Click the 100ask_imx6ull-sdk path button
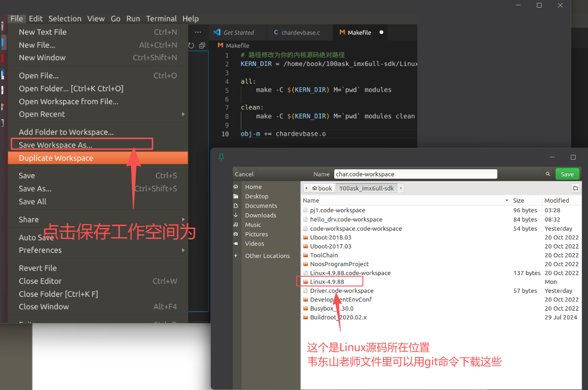This screenshot has height=390, width=588. [366, 188]
